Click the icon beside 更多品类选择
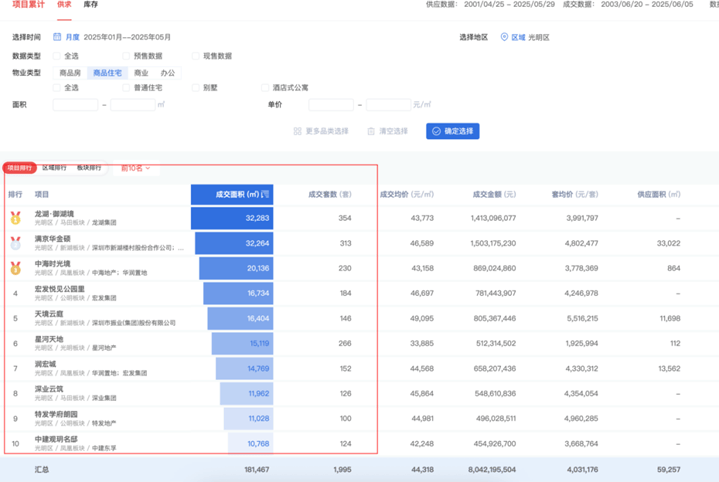Viewport: 719px width, 482px height. click(x=297, y=131)
